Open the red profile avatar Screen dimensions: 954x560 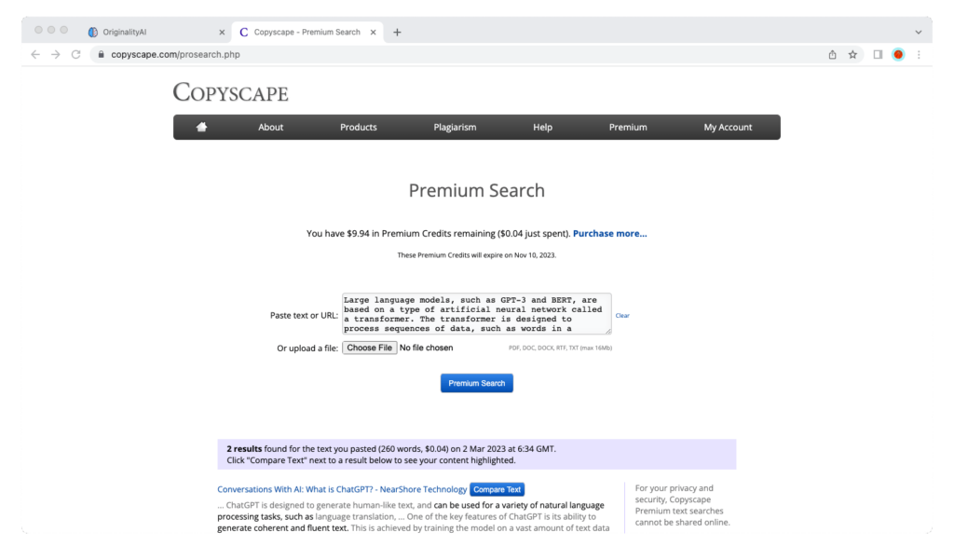(898, 54)
